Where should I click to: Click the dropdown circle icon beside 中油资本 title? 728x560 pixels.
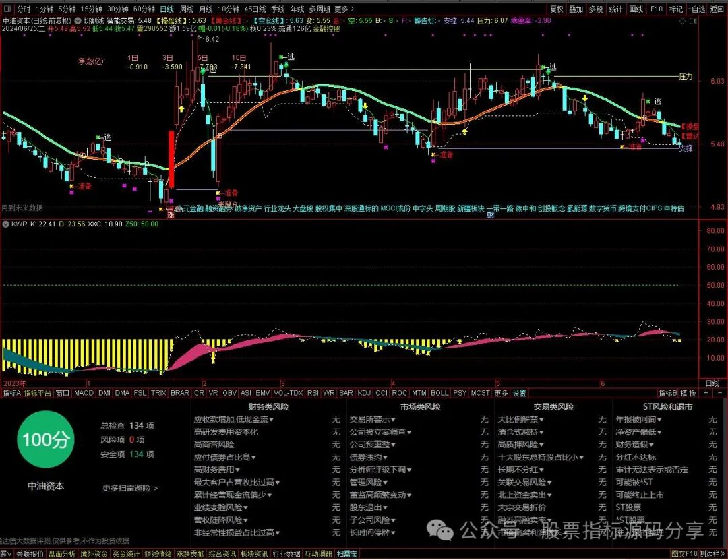click(78, 20)
